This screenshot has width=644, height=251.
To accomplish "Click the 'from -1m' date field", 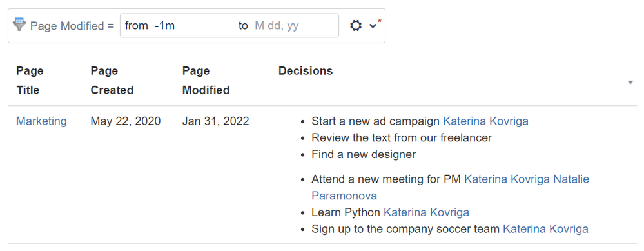I will point(177,25).
